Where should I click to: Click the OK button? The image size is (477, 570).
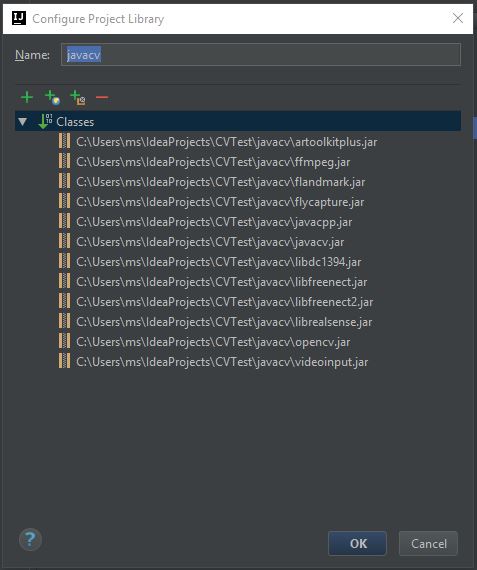pyautogui.click(x=357, y=543)
